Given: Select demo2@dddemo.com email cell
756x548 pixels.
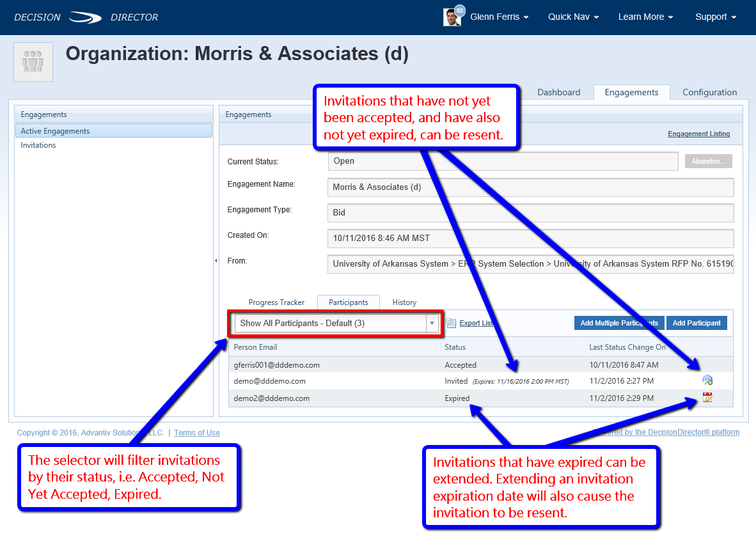Looking at the screenshot, I should pos(271,398).
